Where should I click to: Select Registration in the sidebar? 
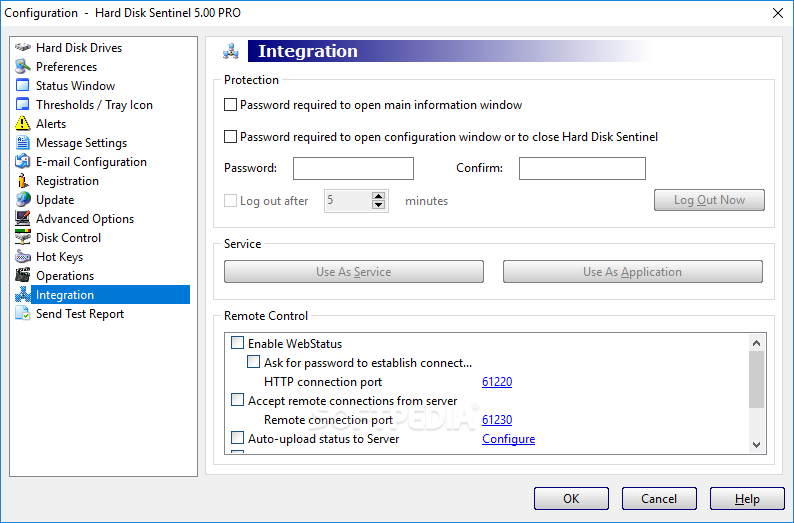tap(67, 181)
